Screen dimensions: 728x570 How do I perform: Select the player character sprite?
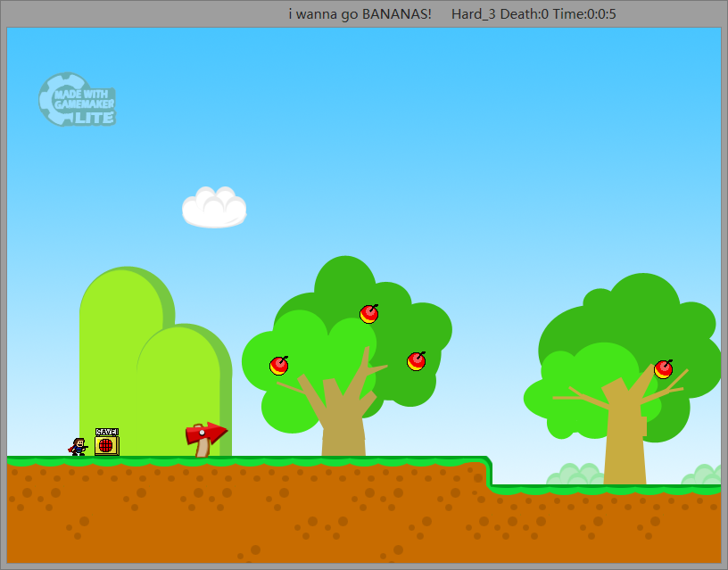pyautogui.click(x=79, y=447)
